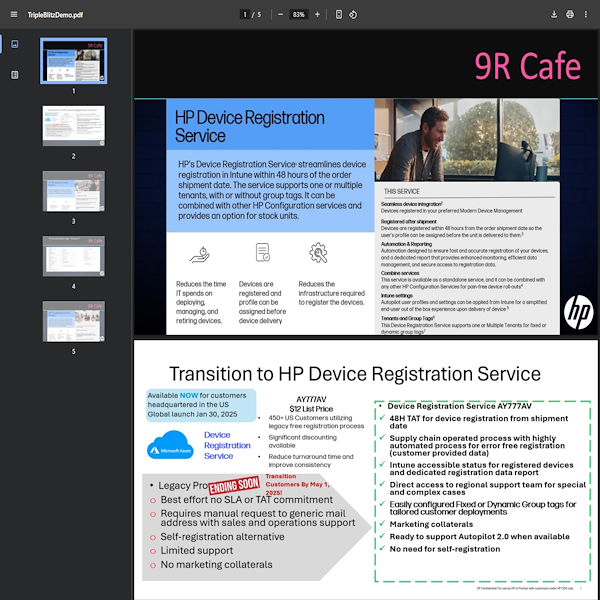Click the ENDING SOON stamp

[234, 485]
